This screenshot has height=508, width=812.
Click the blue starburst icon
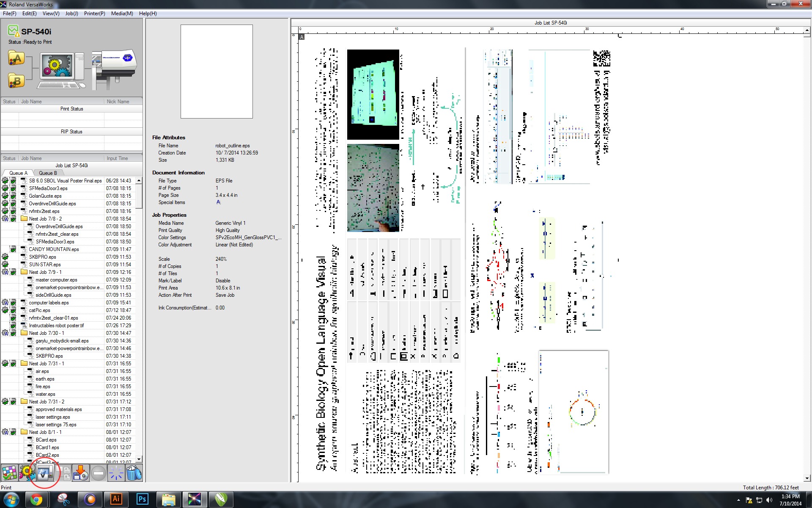coord(116,473)
